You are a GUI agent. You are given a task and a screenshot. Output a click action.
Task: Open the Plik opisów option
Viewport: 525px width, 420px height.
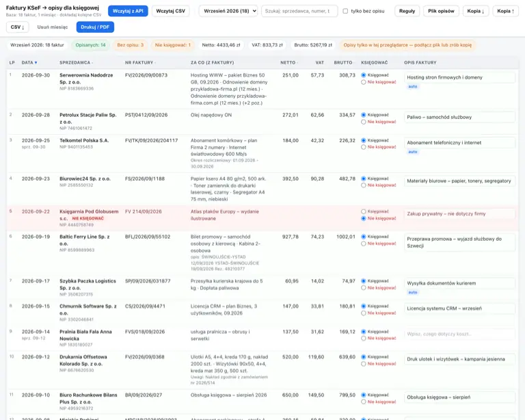441,11
